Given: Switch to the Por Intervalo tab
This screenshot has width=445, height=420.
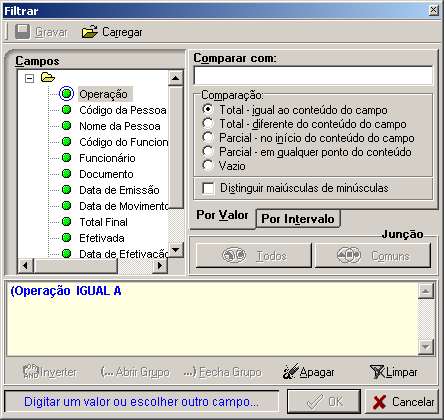Looking at the screenshot, I should point(298,219).
